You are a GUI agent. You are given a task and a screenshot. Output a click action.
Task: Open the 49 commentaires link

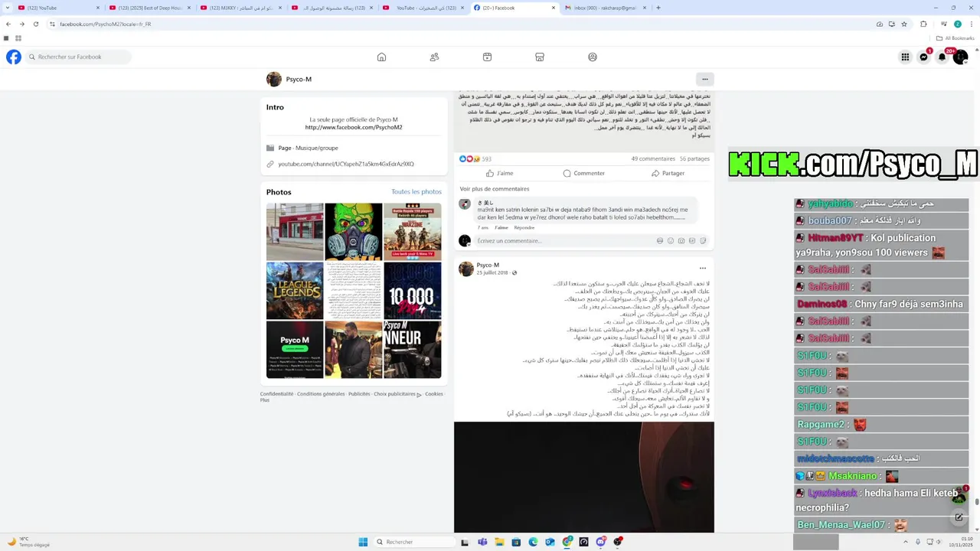pyautogui.click(x=653, y=158)
